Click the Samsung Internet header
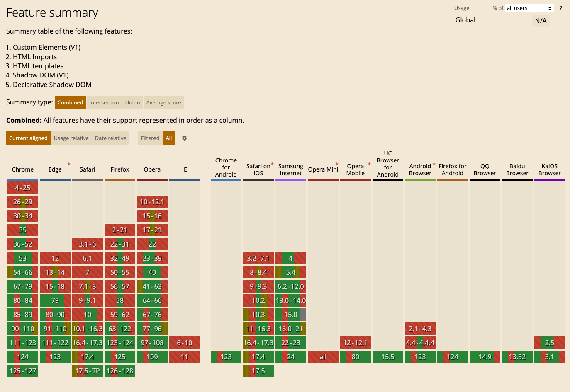 pyautogui.click(x=291, y=169)
